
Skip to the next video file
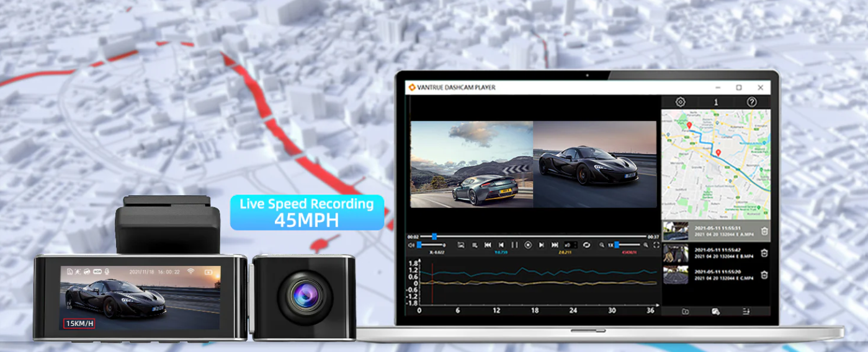coord(555,245)
